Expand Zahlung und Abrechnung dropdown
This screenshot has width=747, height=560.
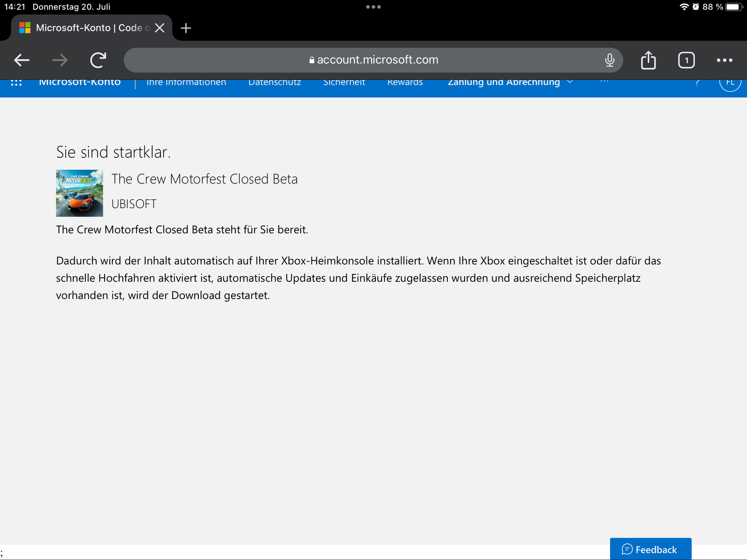tap(510, 83)
